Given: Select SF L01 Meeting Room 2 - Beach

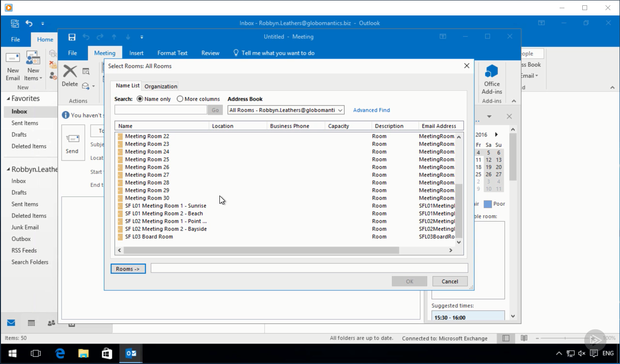Looking at the screenshot, I should coord(285,213).
